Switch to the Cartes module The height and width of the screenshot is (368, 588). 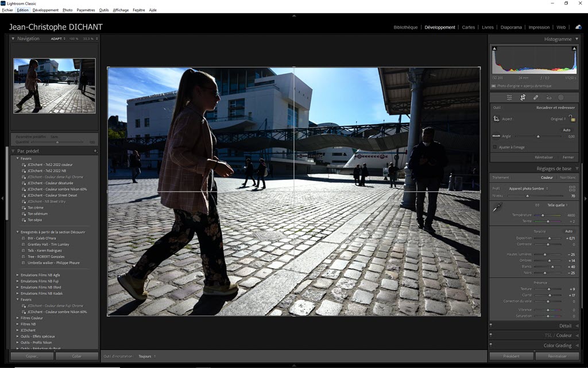click(469, 28)
